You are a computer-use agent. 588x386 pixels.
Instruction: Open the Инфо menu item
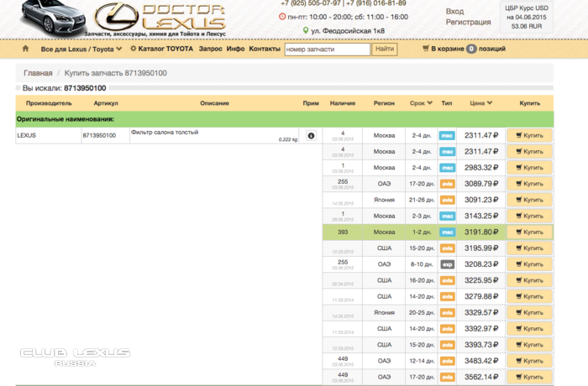pos(236,50)
